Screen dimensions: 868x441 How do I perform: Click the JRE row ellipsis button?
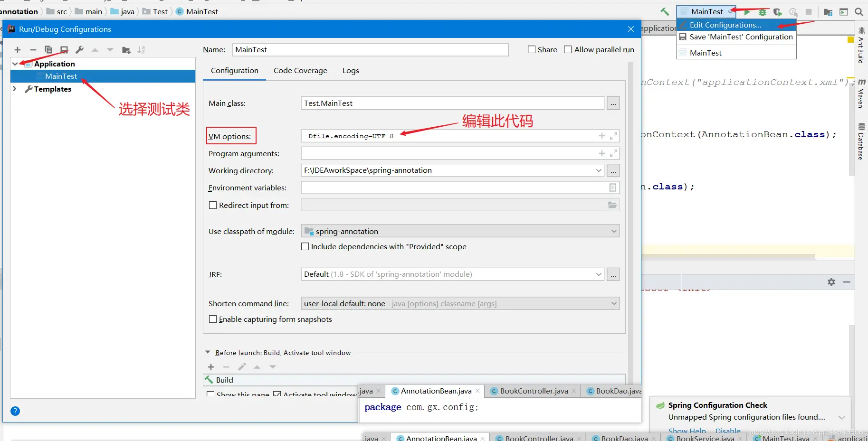tap(613, 274)
